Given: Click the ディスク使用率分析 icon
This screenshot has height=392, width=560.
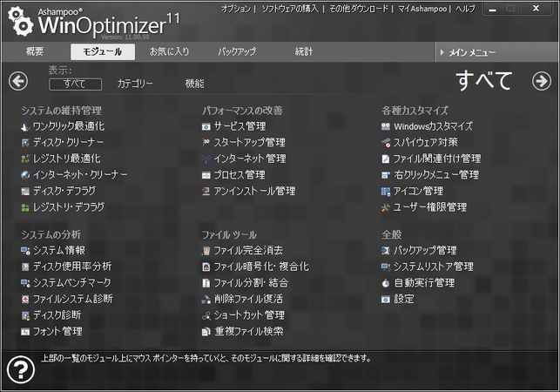Looking at the screenshot, I should pos(25,267).
